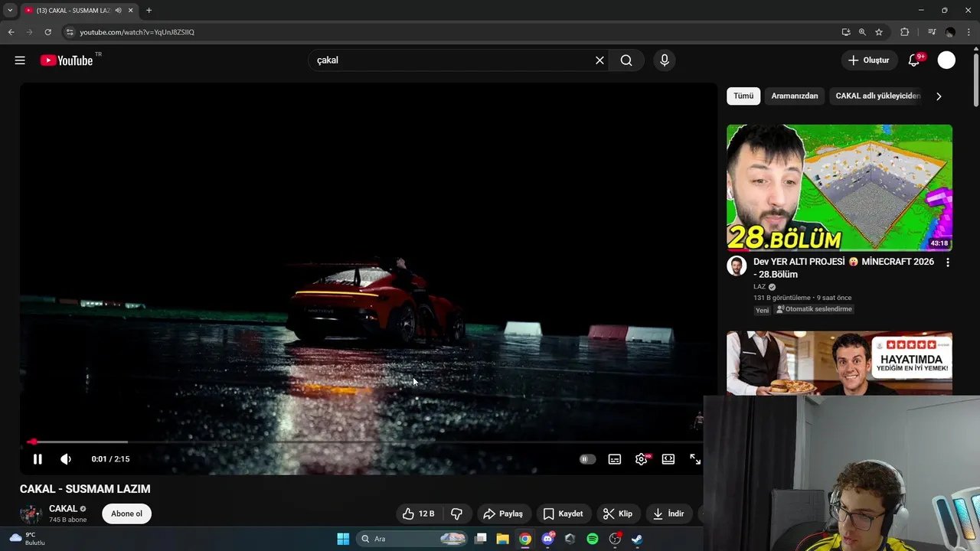The width and height of the screenshot is (980, 551).
Task: Like the video (12 B)
Action: pyautogui.click(x=418, y=514)
